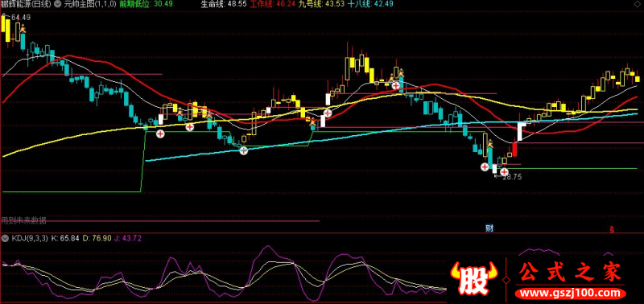Click the tall red candlestick after the 28.75 low
The width and height of the screenshot is (644, 304).
[514, 150]
